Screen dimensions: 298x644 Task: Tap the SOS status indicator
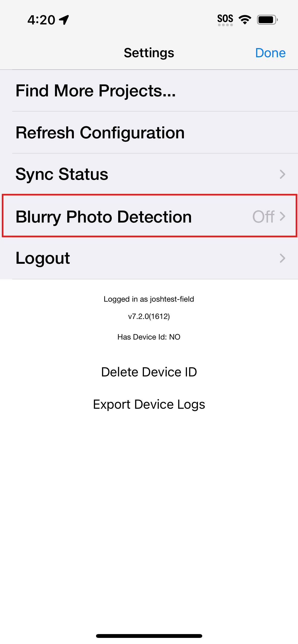(225, 20)
